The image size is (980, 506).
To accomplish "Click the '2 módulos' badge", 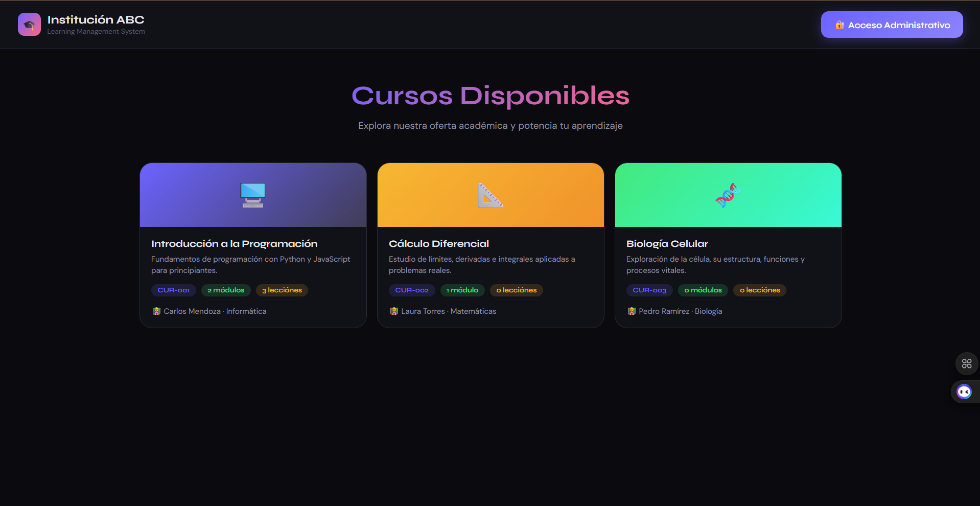I will click(226, 290).
